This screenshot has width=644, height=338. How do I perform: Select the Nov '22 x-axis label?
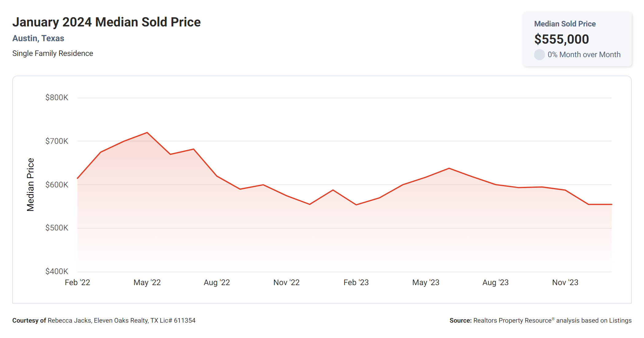(x=286, y=282)
